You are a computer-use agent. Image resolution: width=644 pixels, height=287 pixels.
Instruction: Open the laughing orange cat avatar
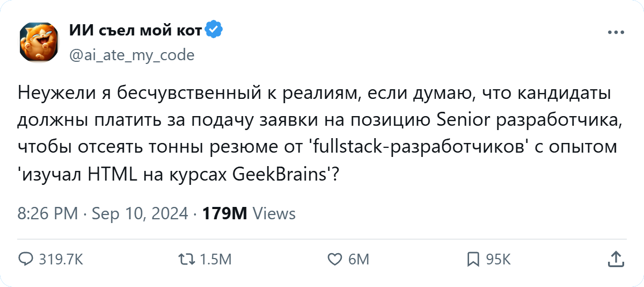tap(39, 41)
